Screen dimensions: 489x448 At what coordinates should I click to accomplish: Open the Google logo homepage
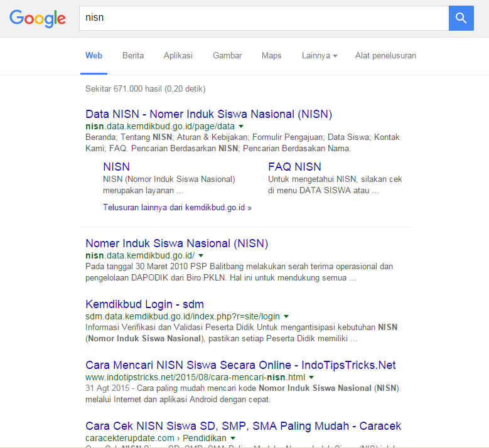pos(38,18)
